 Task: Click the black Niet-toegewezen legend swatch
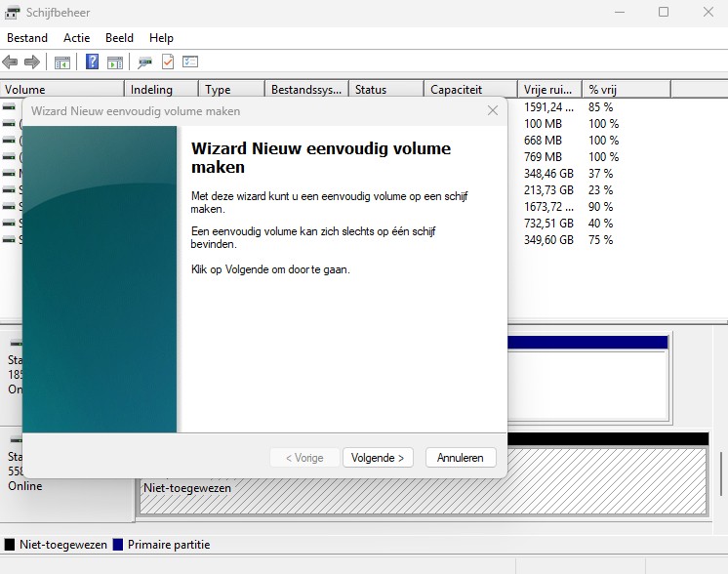[x=10, y=545]
